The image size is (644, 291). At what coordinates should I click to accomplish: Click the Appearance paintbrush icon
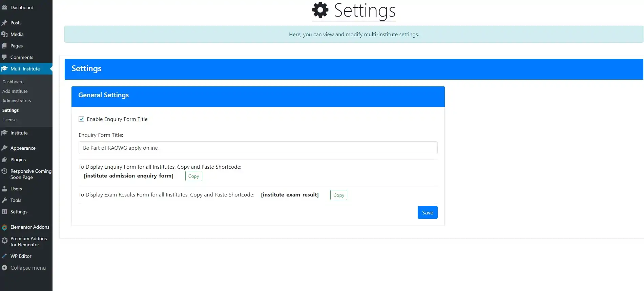(x=4, y=148)
